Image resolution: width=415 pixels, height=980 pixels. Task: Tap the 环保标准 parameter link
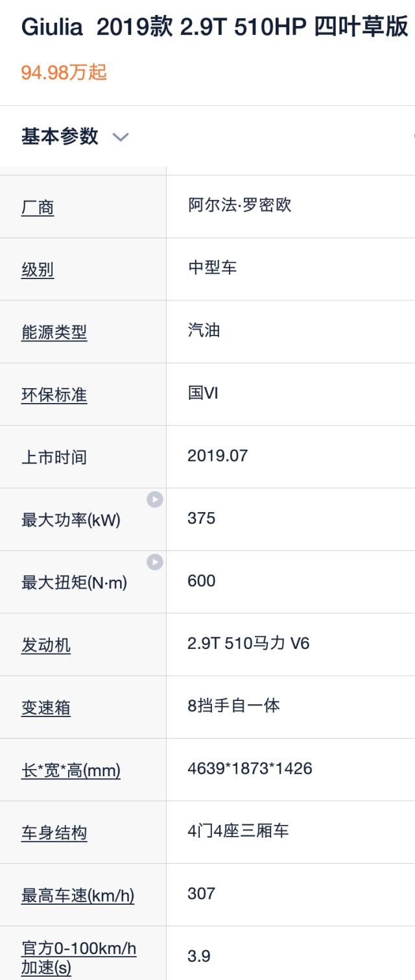coord(54,395)
